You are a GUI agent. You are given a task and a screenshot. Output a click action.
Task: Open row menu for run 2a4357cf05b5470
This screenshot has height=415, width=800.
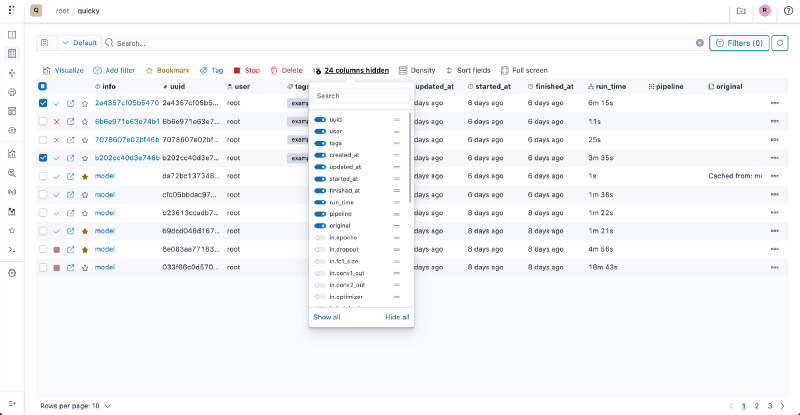click(774, 103)
